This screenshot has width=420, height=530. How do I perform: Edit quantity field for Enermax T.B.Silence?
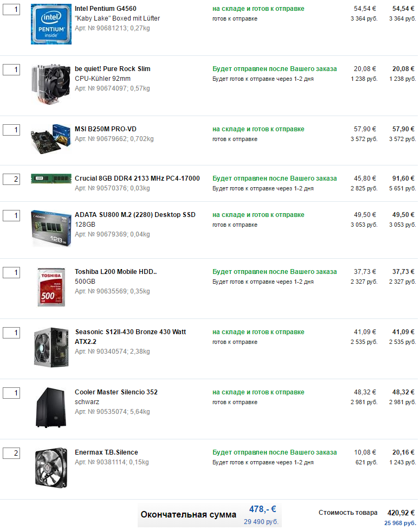[11, 454]
